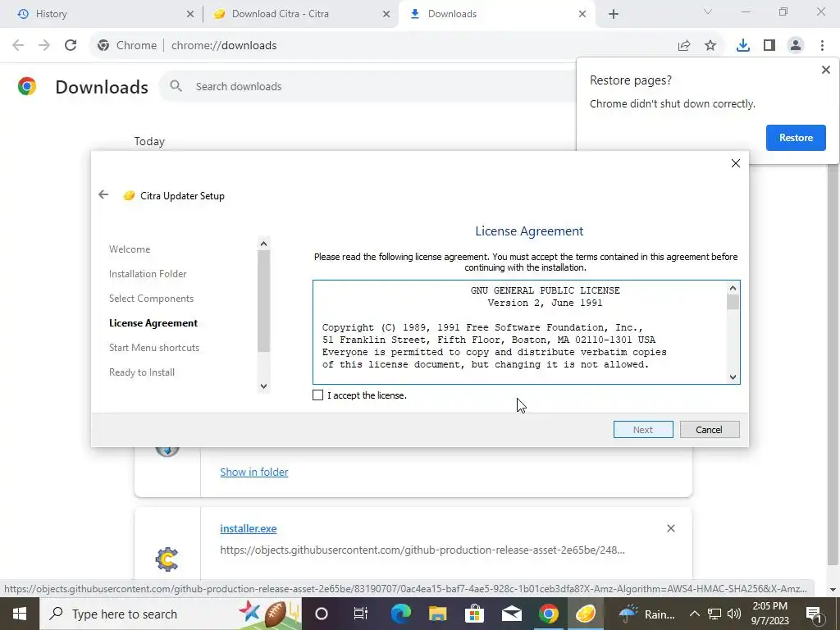Select Welcome step in setup sidebar
Viewport: 840px width, 630px height.
point(130,249)
